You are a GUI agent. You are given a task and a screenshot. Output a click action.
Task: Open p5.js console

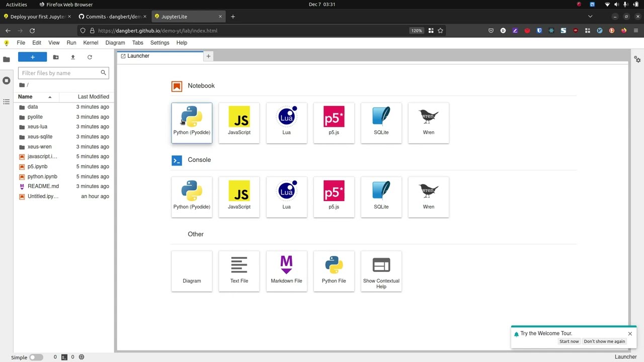click(x=334, y=197)
